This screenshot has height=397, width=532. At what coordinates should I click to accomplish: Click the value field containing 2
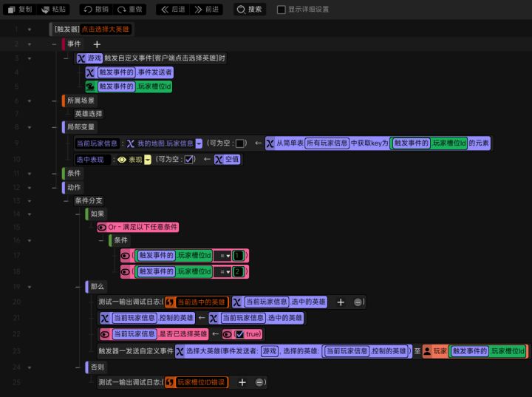[238, 271]
